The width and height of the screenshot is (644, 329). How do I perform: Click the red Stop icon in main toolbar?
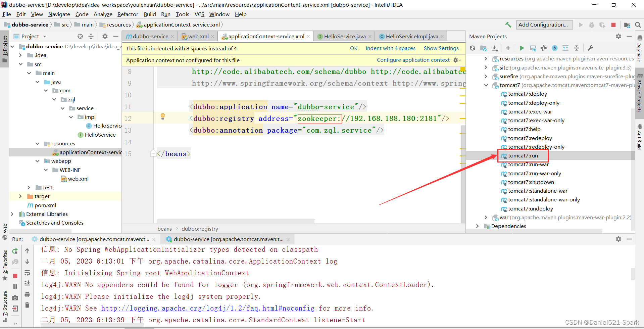point(613,25)
